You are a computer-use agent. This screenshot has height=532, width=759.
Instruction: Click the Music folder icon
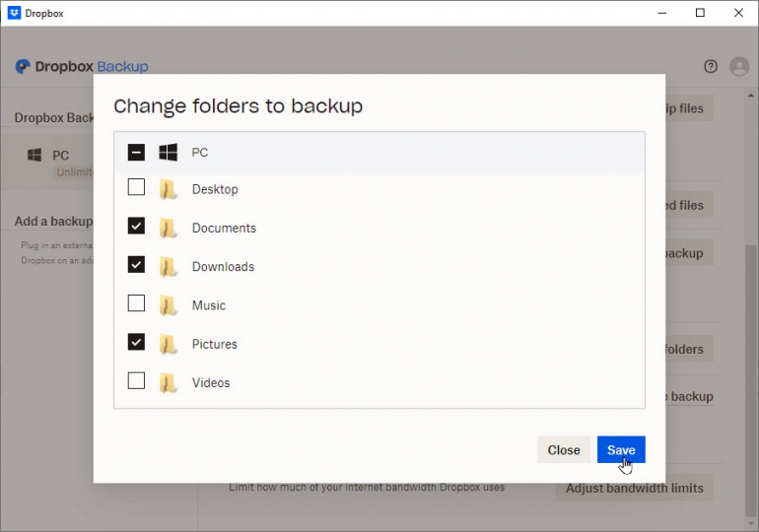pos(168,305)
